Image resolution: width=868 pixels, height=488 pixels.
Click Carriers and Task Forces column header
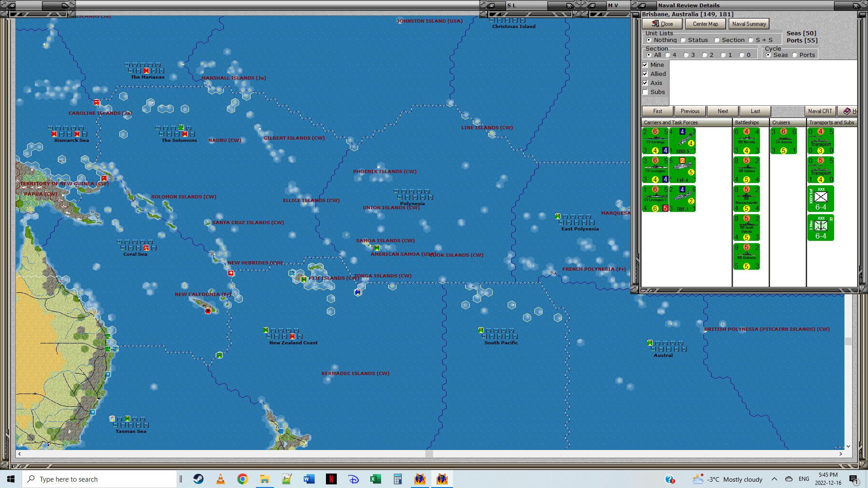coord(687,123)
